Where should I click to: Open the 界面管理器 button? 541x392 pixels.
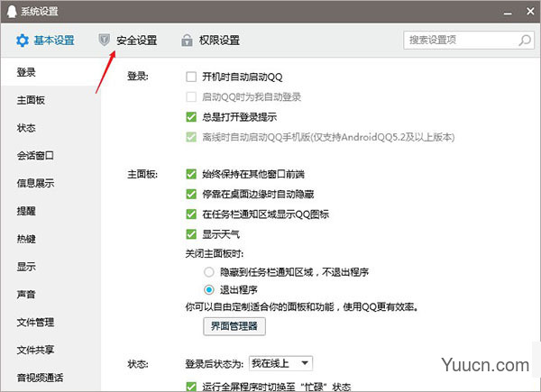(x=234, y=326)
